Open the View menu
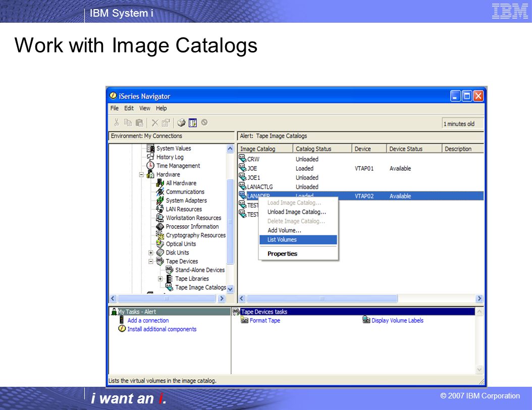Viewport: 532px width, 410px height. point(144,108)
